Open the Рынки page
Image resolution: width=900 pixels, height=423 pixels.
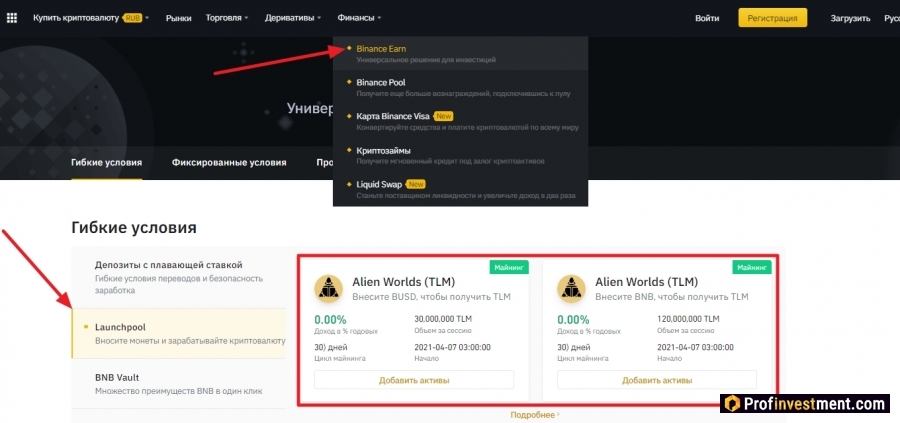pos(179,18)
